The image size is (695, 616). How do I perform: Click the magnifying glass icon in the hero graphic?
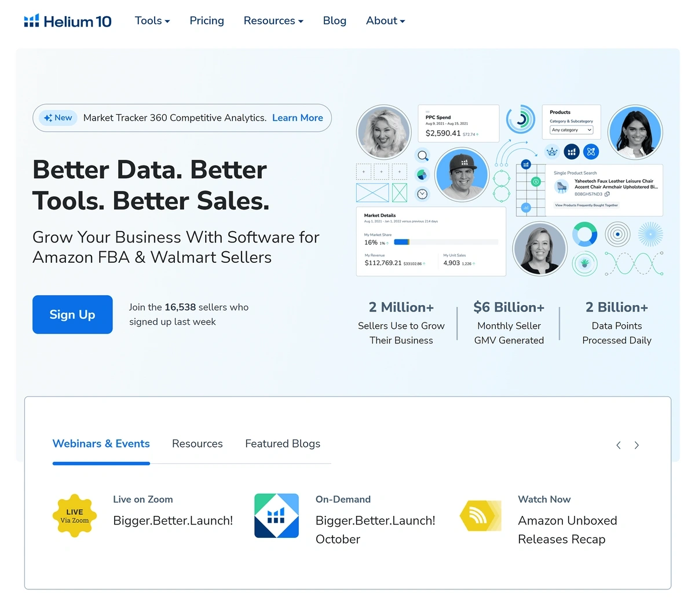(x=423, y=155)
